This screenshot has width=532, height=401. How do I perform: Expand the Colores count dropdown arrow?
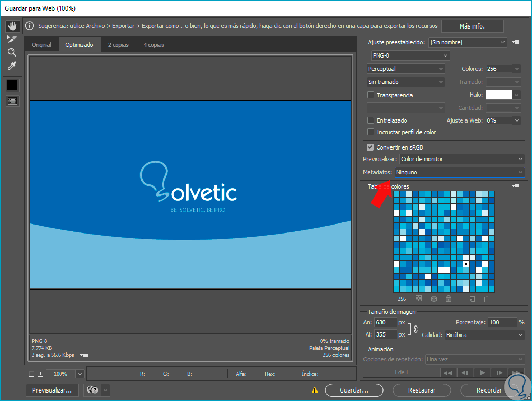tap(516, 69)
